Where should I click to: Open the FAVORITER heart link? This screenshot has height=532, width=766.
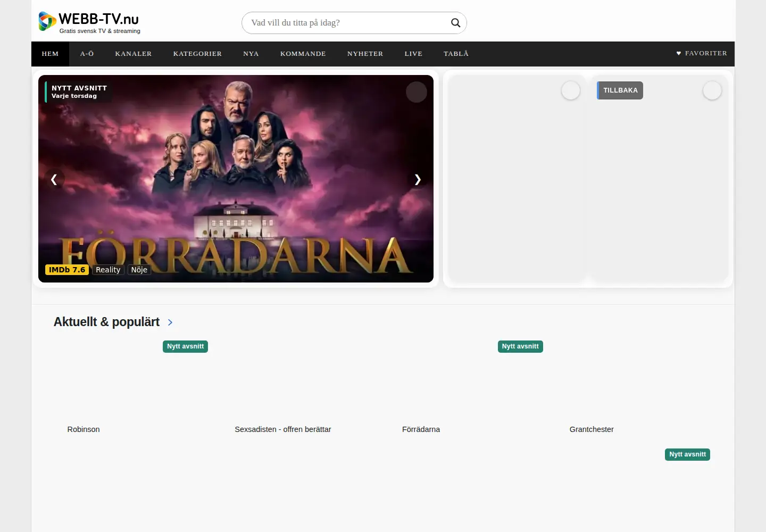(x=702, y=53)
